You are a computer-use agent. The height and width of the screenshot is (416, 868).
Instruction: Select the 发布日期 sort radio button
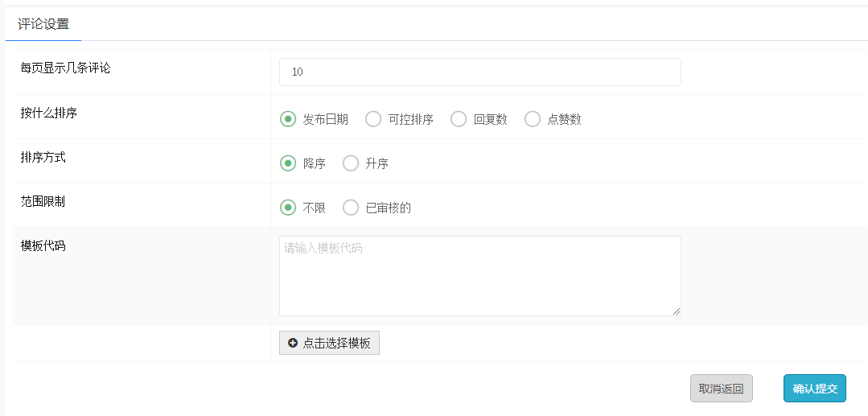pyautogui.click(x=288, y=119)
